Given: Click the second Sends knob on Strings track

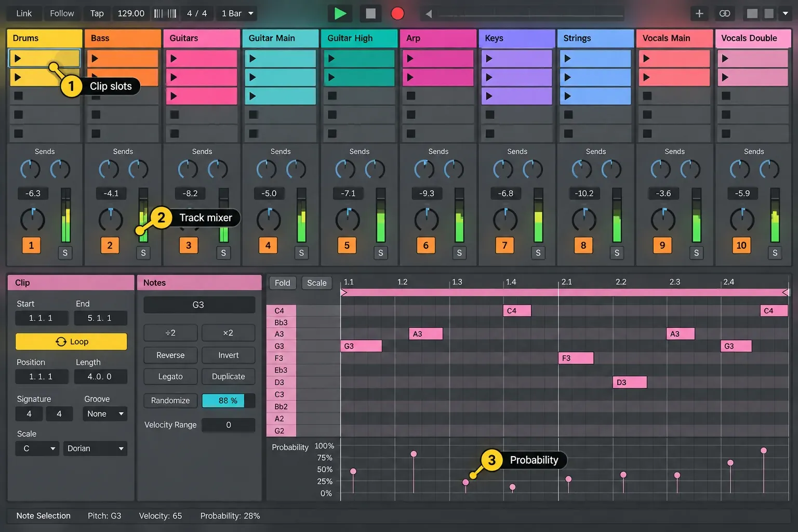Looking at the screenshot, I should coord(611,169).
